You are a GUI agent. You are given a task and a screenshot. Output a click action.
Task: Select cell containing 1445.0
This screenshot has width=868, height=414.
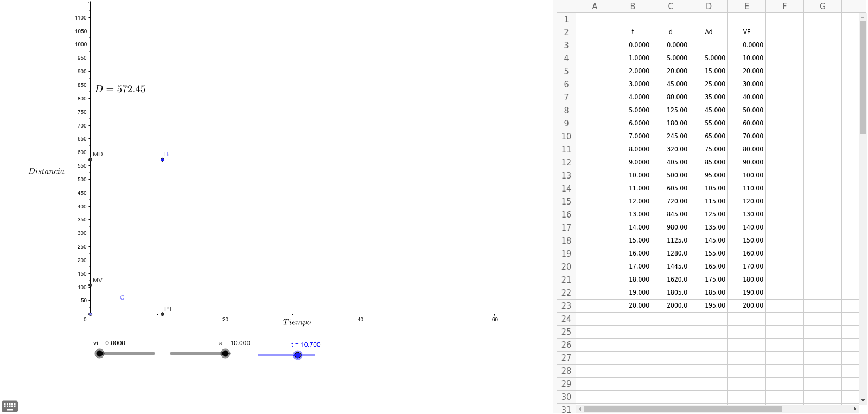coord(671,266)
